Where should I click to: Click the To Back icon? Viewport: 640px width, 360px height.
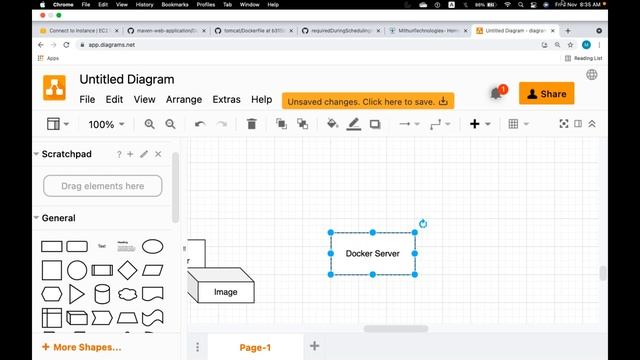coord(302,124)
